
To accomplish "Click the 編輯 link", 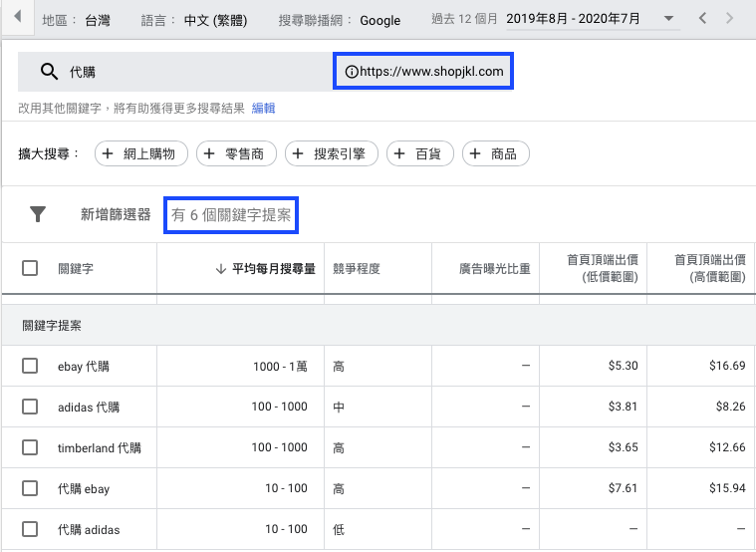I will click(x=263, y=108).
